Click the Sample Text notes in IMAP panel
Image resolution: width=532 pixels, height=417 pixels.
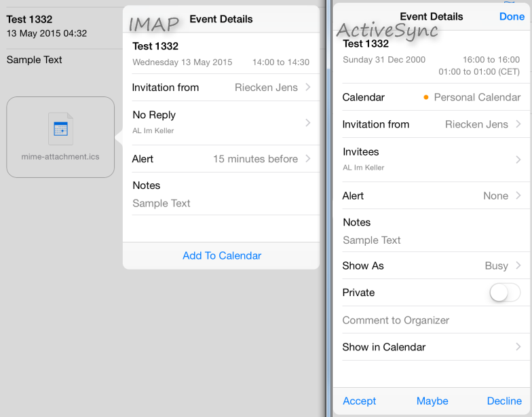pyautogui.click(x=161, y=203)
